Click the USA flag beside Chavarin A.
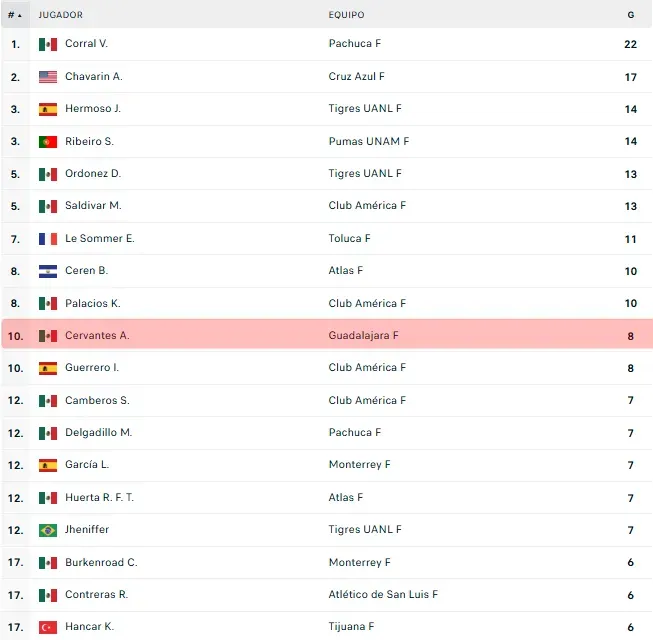653x640 pixels. pyautogui.click(x=48, y=77)
